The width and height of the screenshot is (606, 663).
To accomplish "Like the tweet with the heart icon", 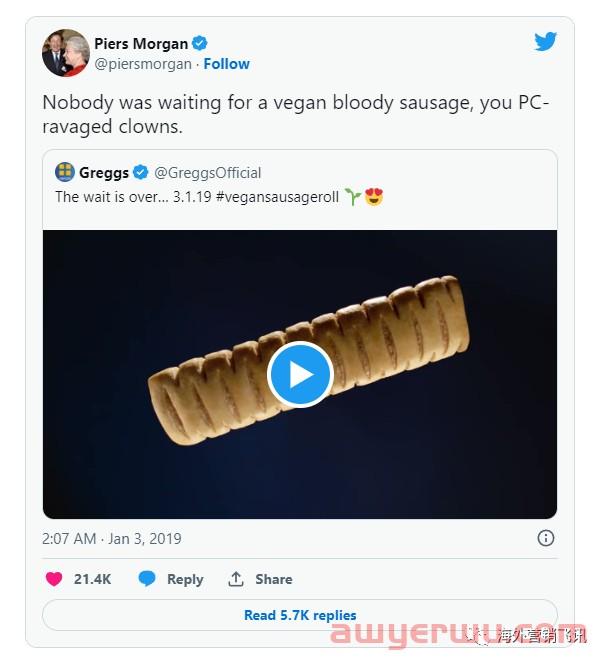I will click(x=54, y=579).
